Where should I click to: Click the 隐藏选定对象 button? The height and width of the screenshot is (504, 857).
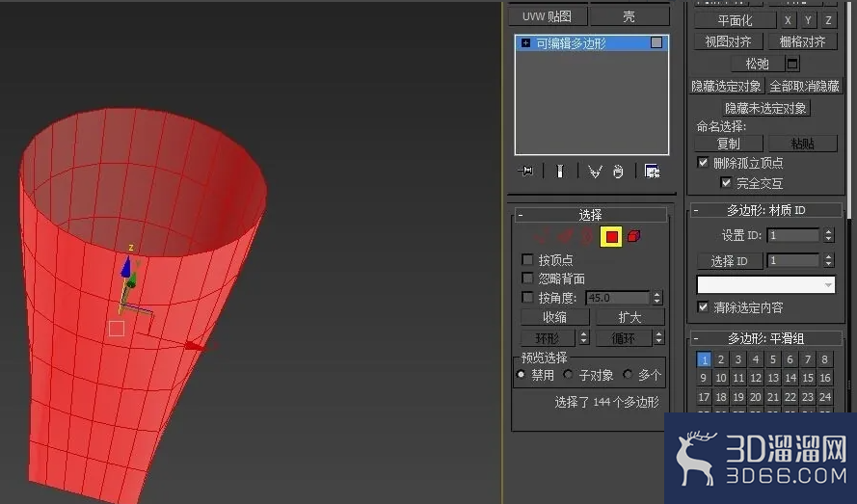click(x=726, y=87)
